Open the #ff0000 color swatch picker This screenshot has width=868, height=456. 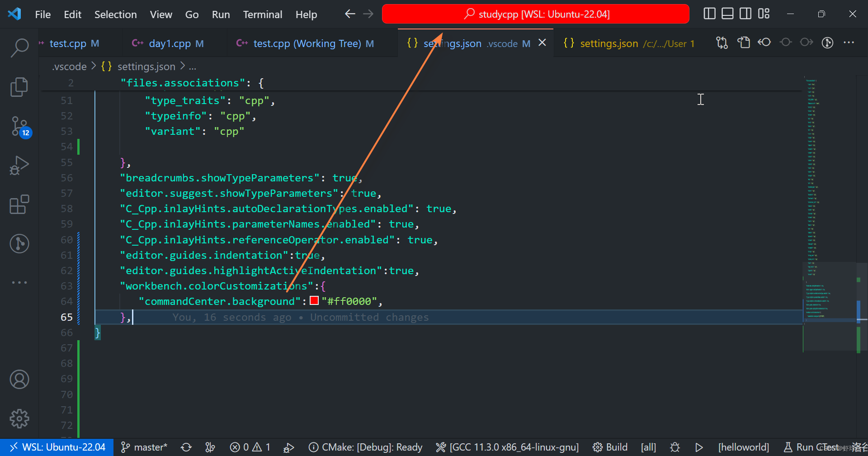pos(314,301)
